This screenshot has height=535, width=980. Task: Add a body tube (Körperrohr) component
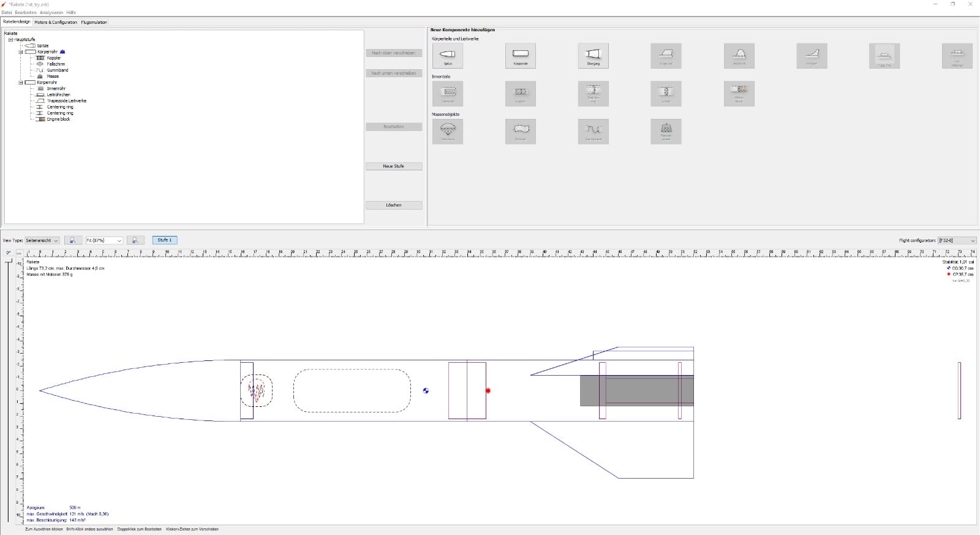(520, 56)
